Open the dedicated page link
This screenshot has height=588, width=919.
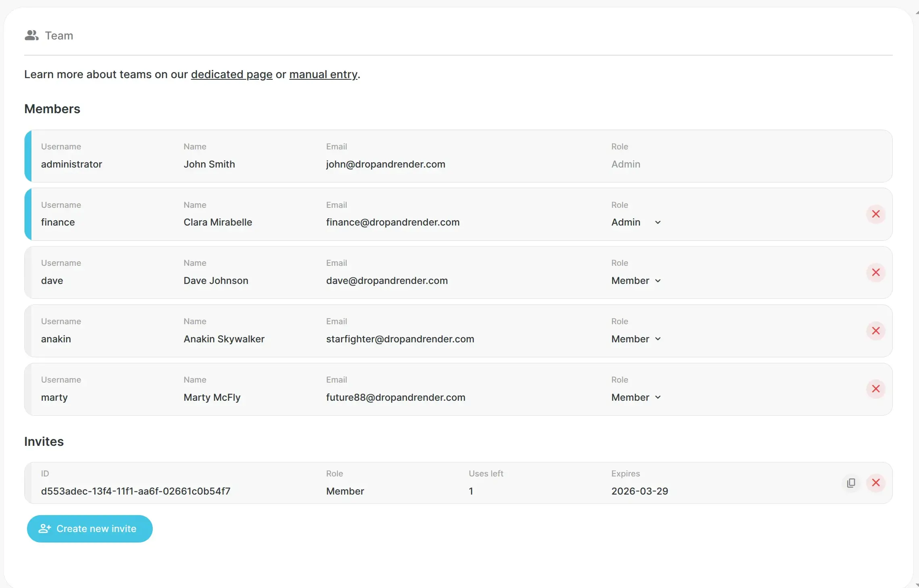(x=231, y=75)
